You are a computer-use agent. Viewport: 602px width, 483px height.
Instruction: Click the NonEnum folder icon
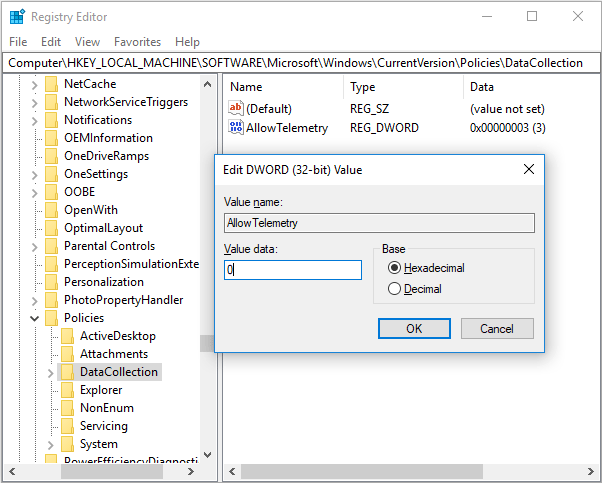[x=67, y=408]
